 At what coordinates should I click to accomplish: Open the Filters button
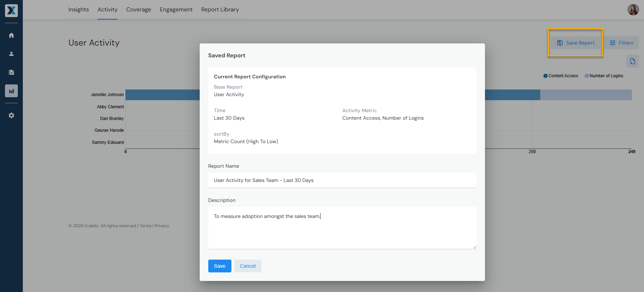(621, 43)
